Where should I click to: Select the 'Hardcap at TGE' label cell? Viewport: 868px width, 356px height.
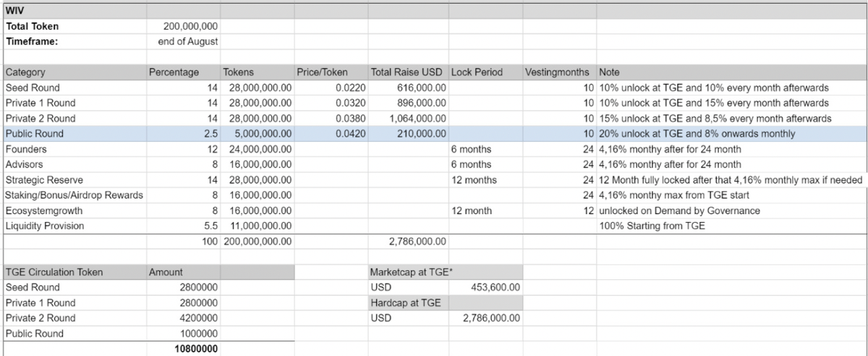coord(405,302)
